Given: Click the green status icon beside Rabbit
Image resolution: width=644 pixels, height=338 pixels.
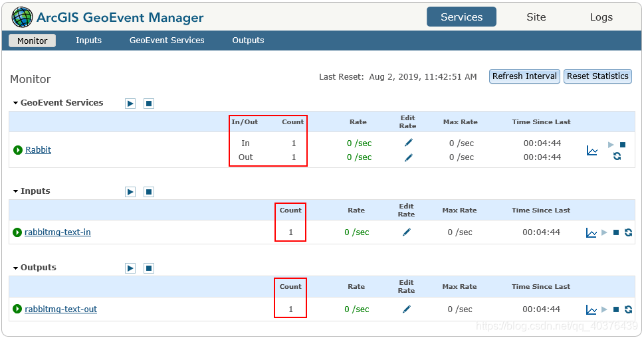Looking at the screenshot, I should [18, 150].
